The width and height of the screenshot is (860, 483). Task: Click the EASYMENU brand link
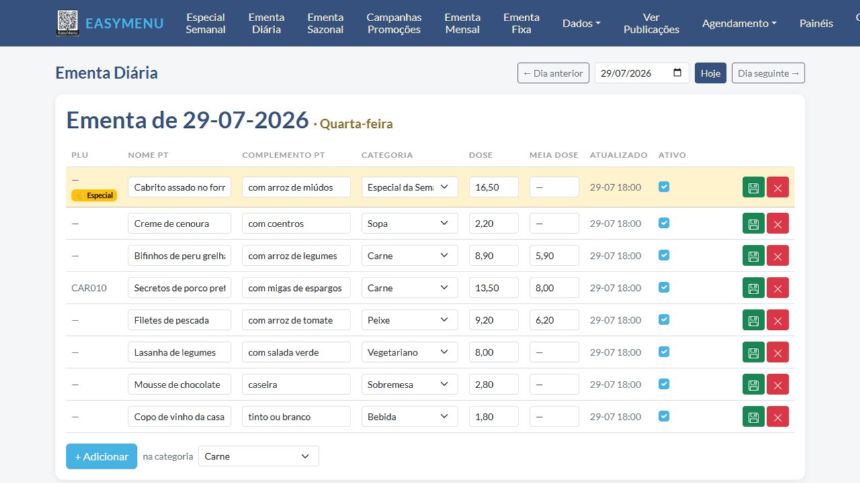(x=124, y=23)
